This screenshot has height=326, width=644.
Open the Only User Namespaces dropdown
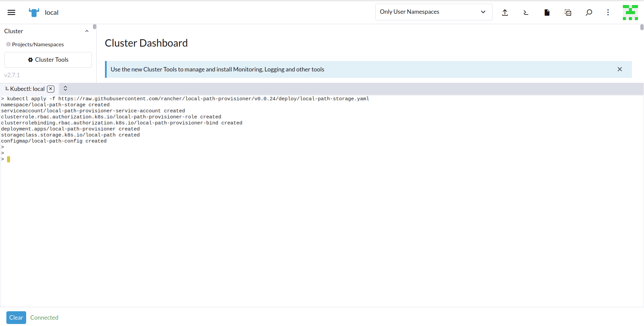(433, 12)
